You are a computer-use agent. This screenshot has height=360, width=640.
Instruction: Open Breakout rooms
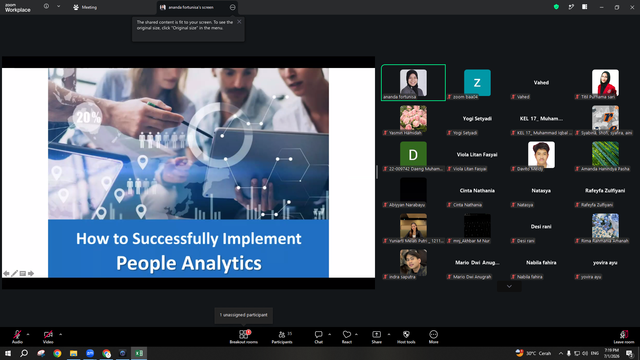click(244, 337)
